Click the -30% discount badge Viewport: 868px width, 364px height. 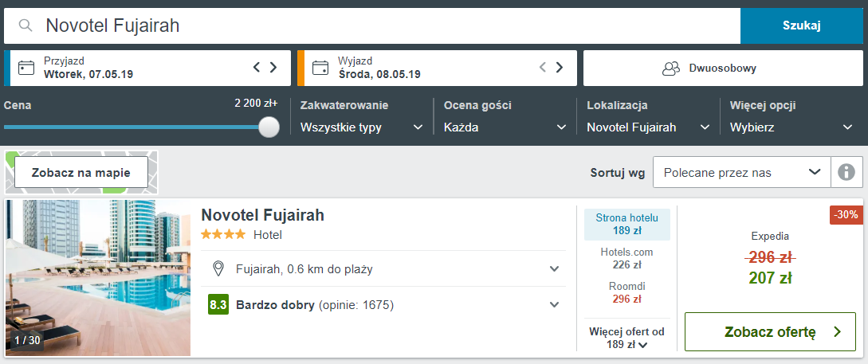[x=846, y=215]
